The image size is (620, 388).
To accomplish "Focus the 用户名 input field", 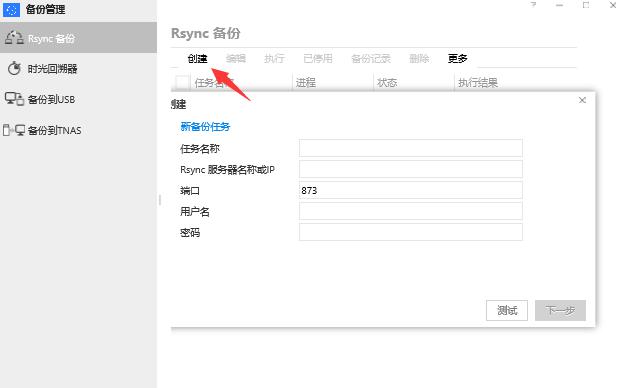I will (410, 211).
